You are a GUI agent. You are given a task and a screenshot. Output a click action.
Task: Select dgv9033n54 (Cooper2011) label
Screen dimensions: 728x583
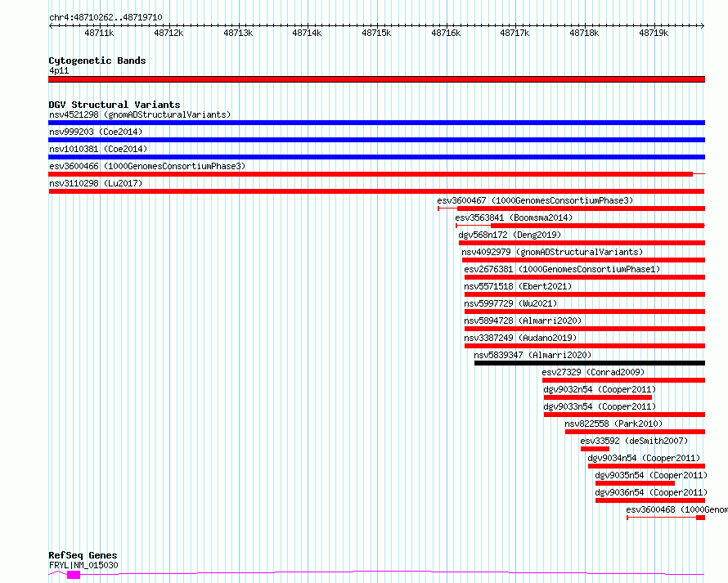pos(600,406)
